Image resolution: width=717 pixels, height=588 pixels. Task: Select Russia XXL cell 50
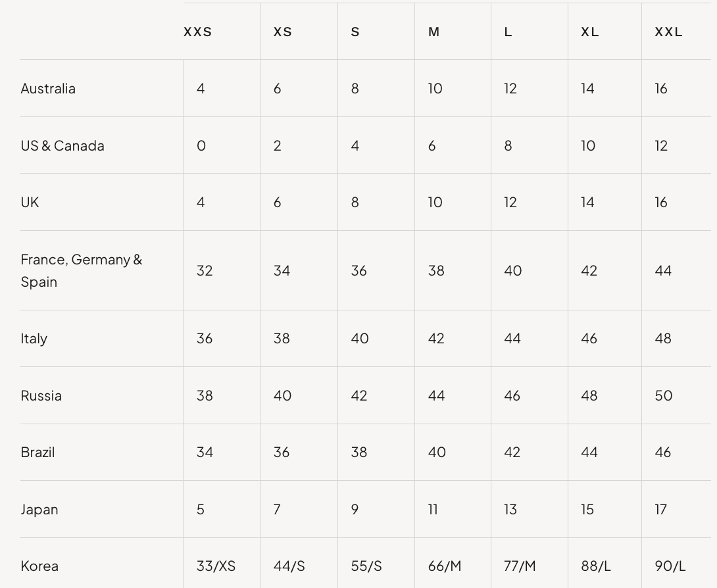[664, 395]
